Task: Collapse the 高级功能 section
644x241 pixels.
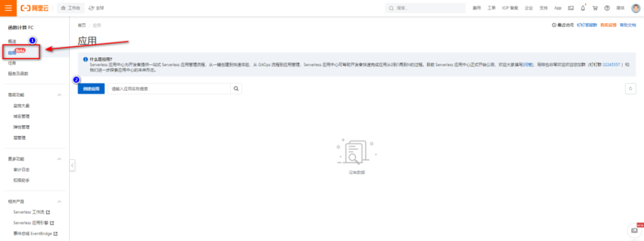Action: pyautogui.click(x=59, y=95)
